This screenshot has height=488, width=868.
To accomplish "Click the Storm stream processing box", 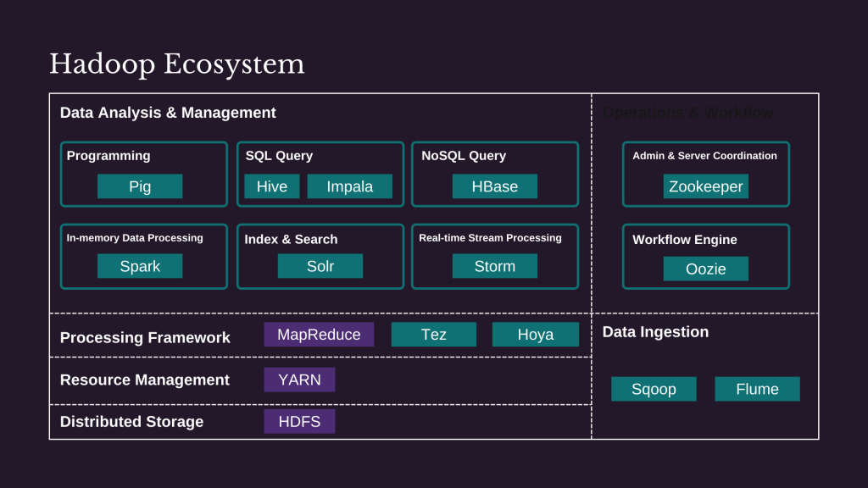I will pyautogui.click(x=494, y=266).
